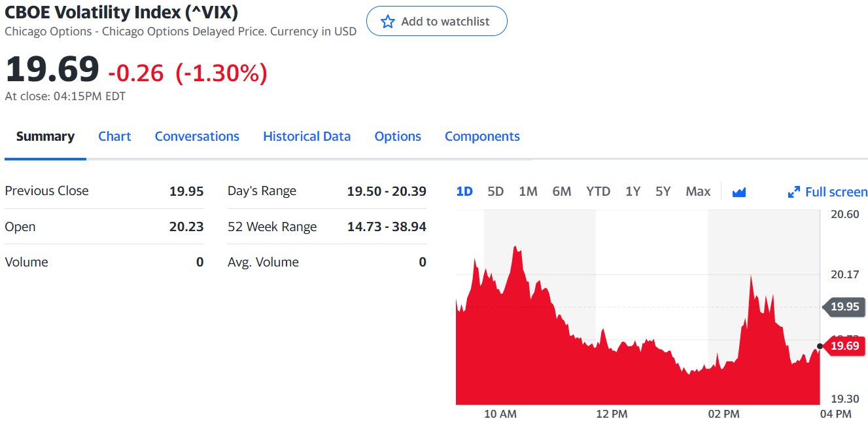Screen dimensions: 868x423
Task: Click the Previous Close value 19.95
Action: [186, 191]
